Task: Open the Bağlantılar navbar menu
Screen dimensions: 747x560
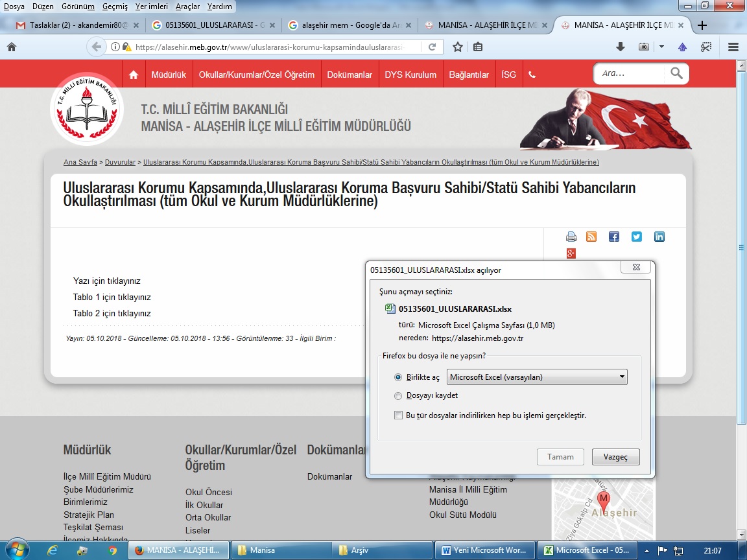Action: tap(469, 75)
